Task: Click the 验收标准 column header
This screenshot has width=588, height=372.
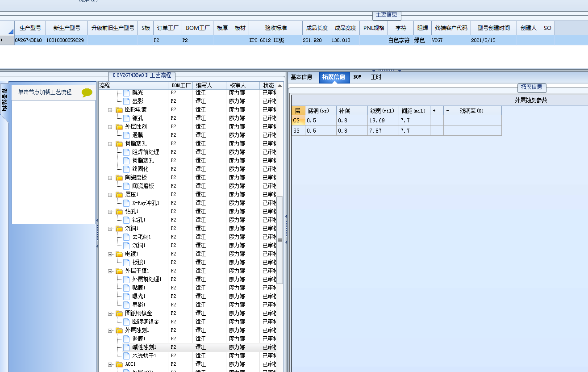Action: coord(275,28)
